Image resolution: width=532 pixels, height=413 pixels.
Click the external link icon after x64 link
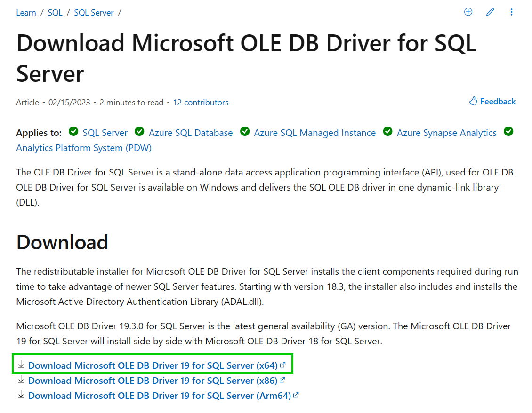(x=282, y=365)
